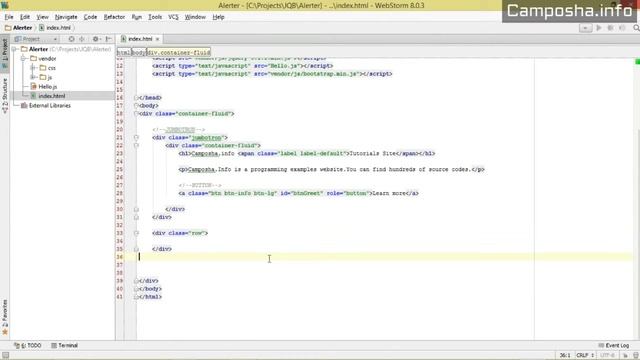Click the Collapse All icon in Project panel

(82, 39)
